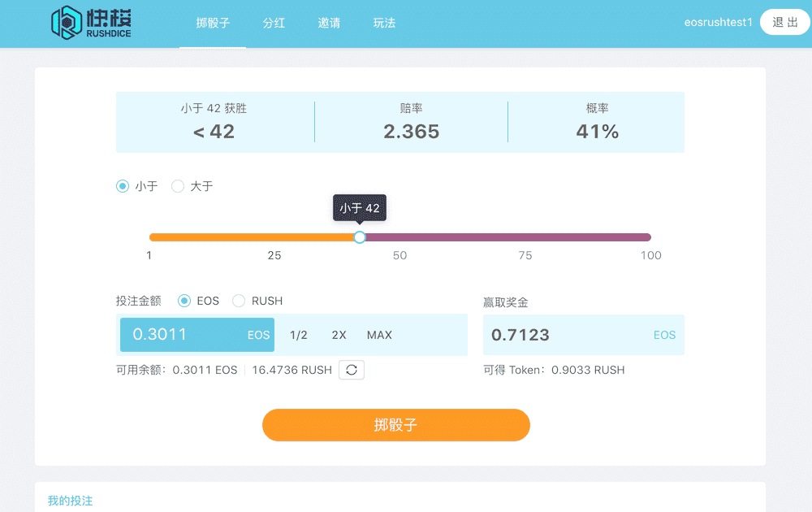Select the 小于 (less than) radio button
This screenshot has height=512, width=812.
[x=121, y=186]
